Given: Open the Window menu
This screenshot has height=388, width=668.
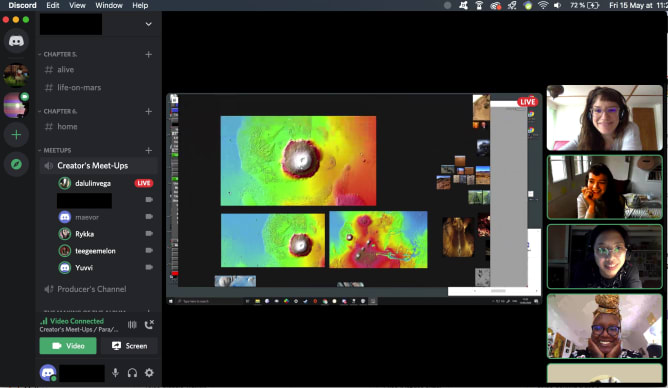Looking at the screenshot, I should point(109,6).
